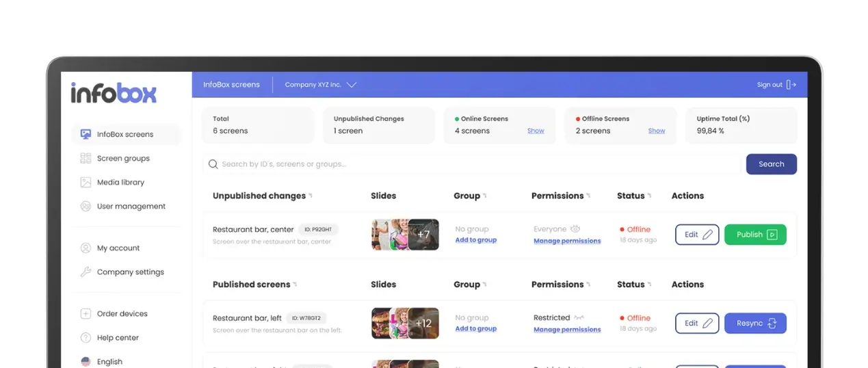Screen dimensions: 868x368
Task: Click Restaurant bar, center screen name
Action: coord(253,230)
